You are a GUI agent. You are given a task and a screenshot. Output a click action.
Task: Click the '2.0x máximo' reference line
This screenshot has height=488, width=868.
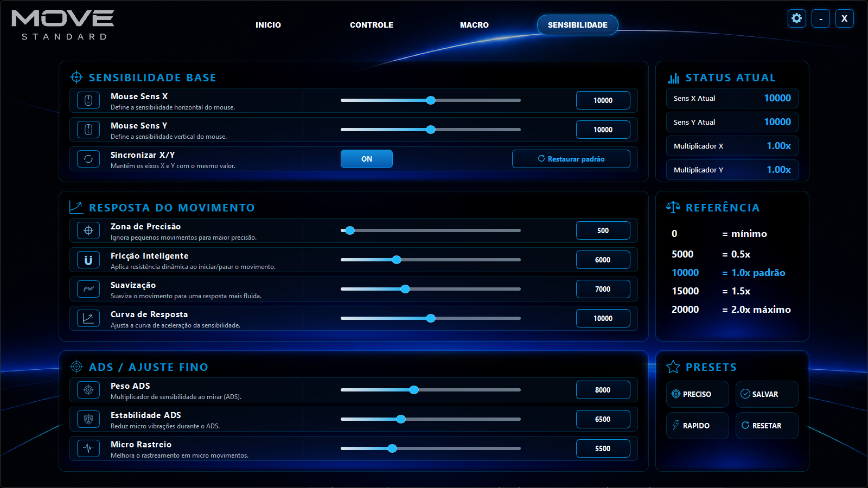731,310
